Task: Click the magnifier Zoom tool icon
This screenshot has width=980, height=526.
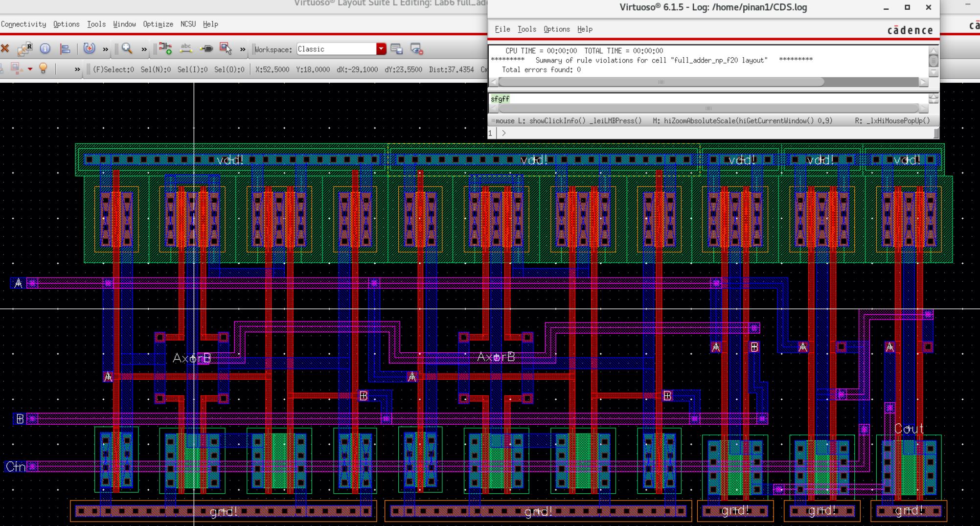Action: coord(127,48)
